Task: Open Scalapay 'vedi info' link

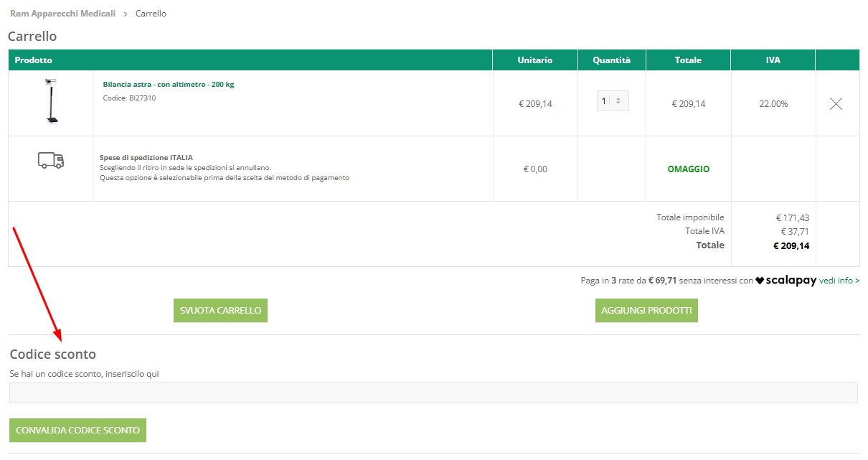Action: click(839, 281)
